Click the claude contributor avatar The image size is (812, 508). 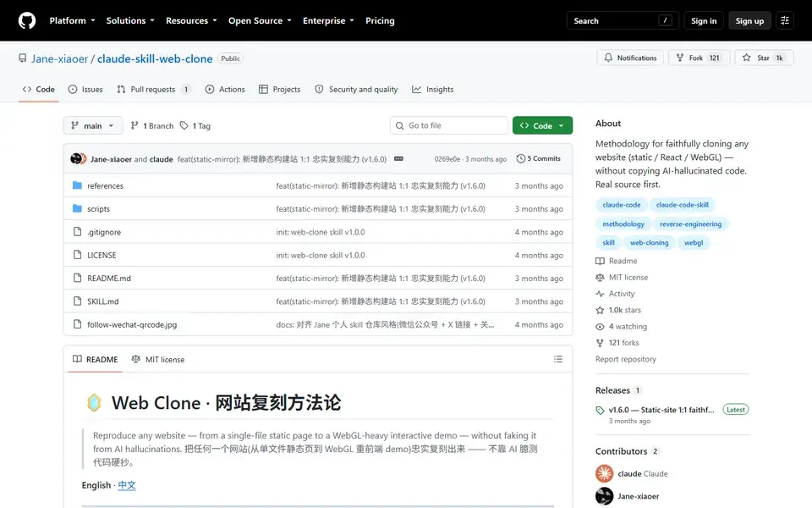604,473
